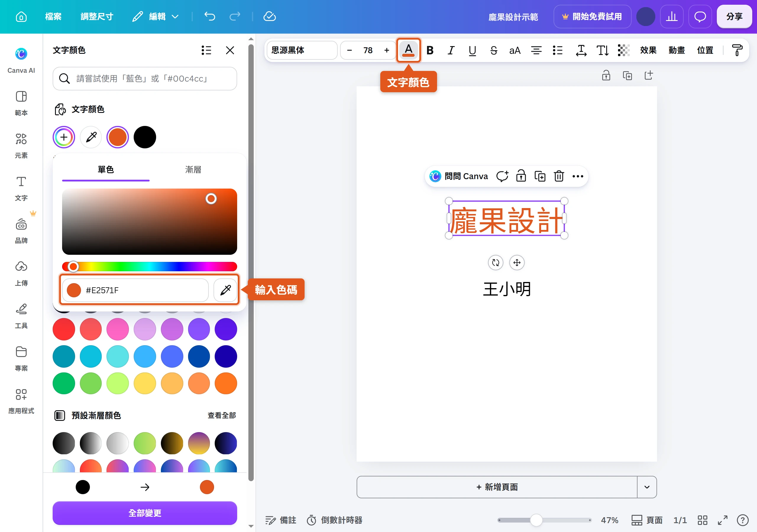
Task: Open the 應用程式 apps panel
Action: click(x=21, y=401)
